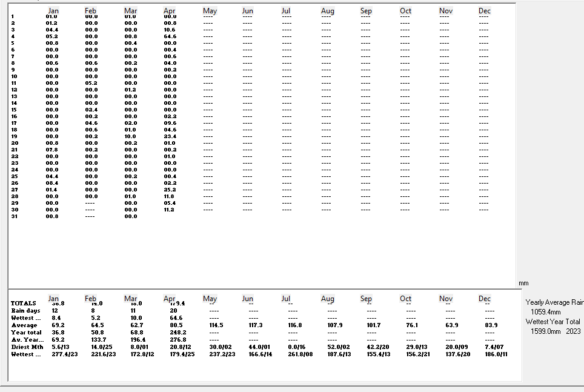Image resolution: width=584 pixels, height=392 pixels.
Task: Select the April day 4 value 64.6
Action: point(170,36)
